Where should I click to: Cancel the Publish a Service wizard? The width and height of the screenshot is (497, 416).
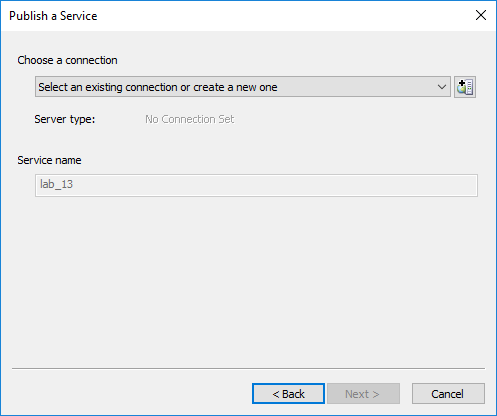click(448, 394)
